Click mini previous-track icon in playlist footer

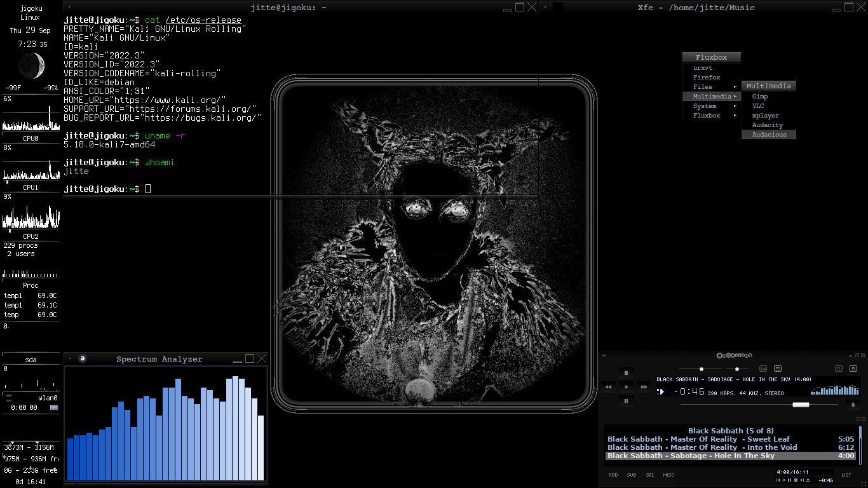tap(778, 480)
